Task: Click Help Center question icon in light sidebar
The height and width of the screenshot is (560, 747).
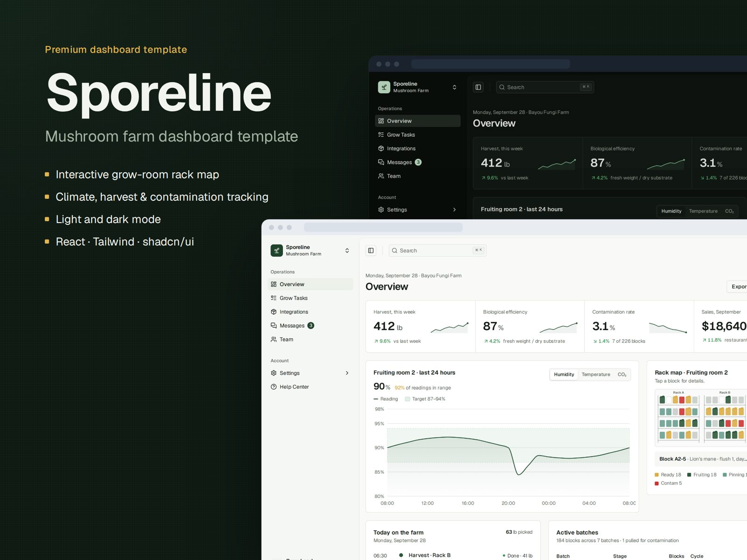Action: click(274, 387)
